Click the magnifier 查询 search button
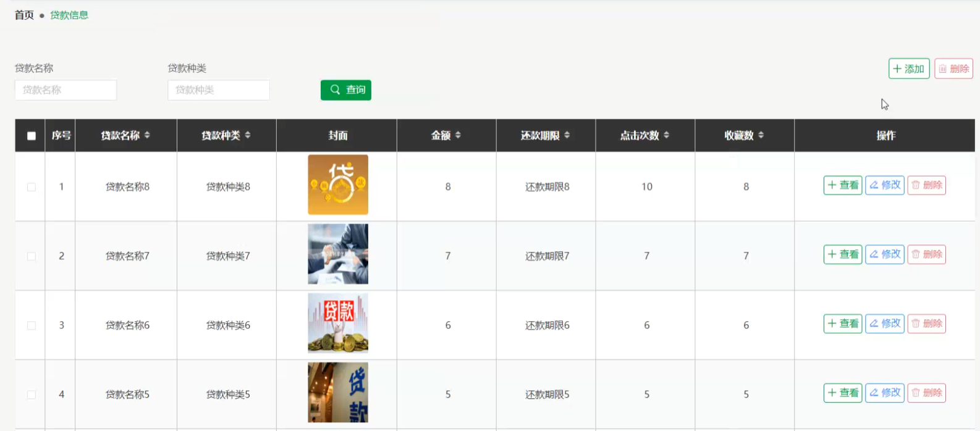The image size is (980, 431). click(x=346, y=90)
